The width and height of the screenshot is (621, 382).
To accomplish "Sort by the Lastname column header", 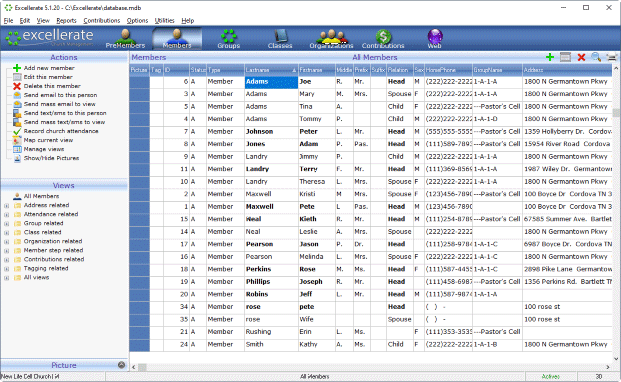I will pyautogui.click(x=271, y=70).
